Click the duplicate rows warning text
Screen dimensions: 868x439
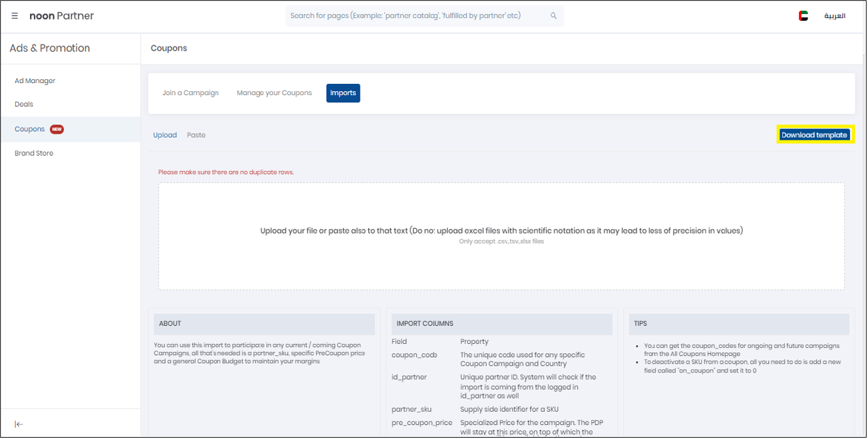[226, 172]
